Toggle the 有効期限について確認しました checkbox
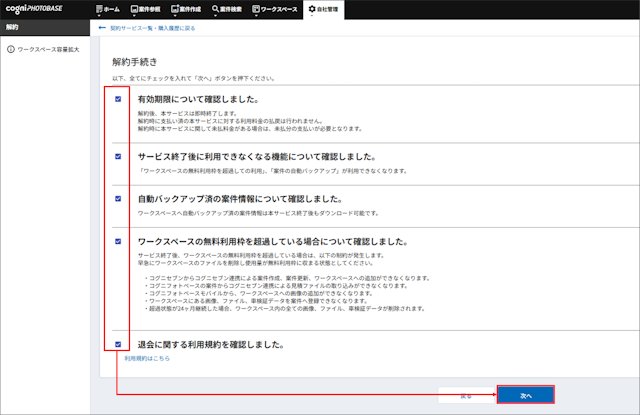Screen dimensions: 640x415 118,99
